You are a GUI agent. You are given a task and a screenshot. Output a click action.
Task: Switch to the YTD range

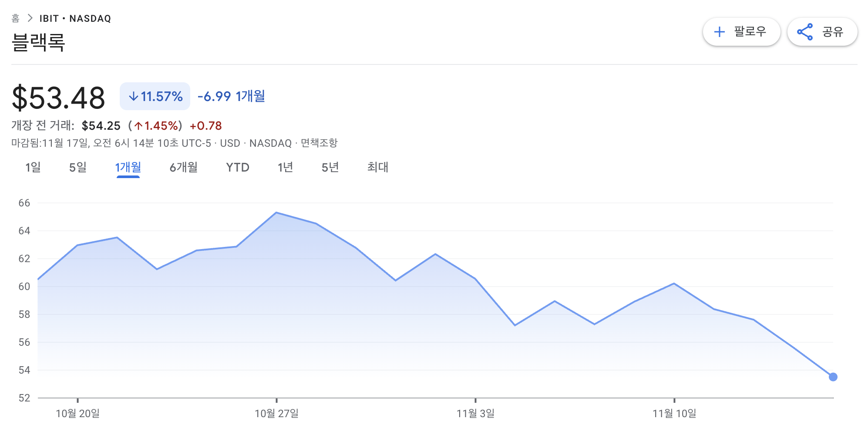tap(237, 167)
